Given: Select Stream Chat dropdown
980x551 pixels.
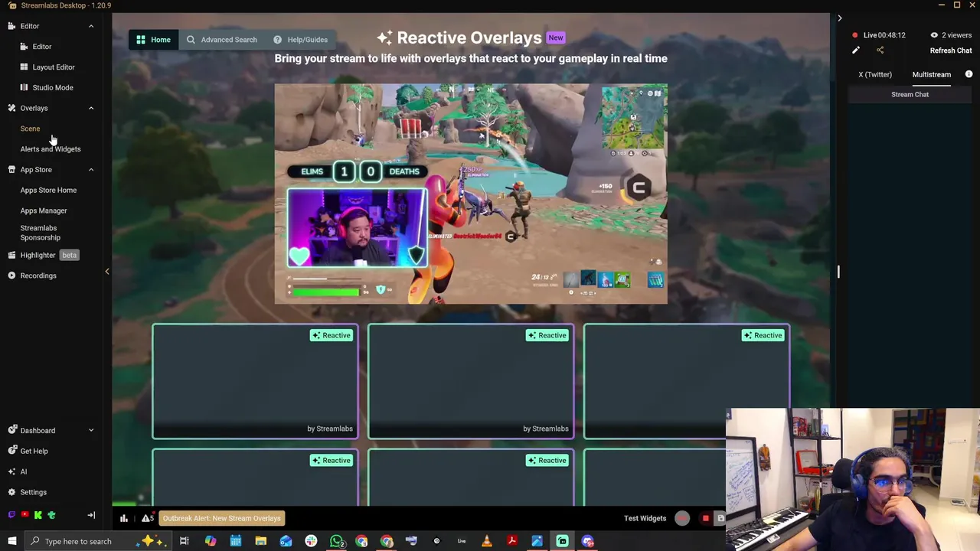Looking at the screenshot, I should [x=910, y=94].
